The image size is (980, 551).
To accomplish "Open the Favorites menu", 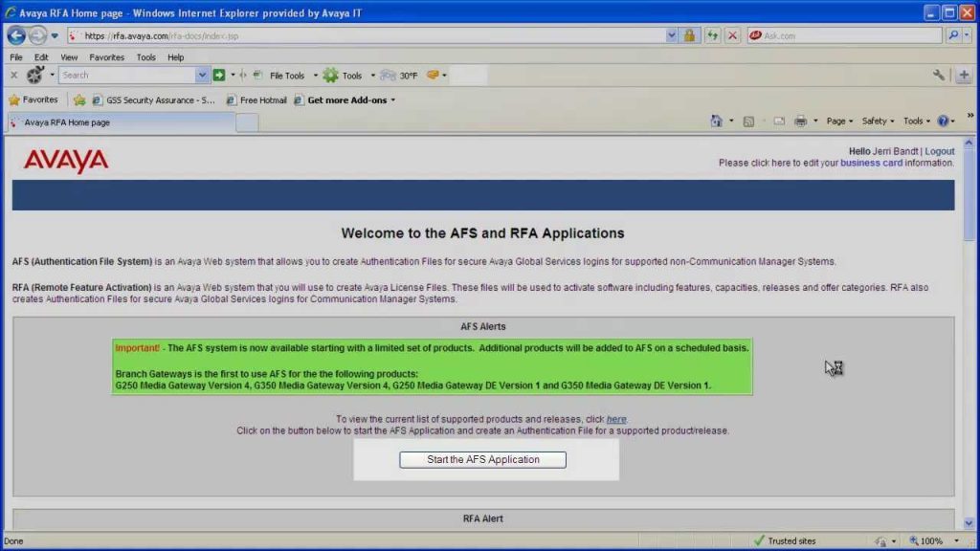I will (x=107, y=57).
